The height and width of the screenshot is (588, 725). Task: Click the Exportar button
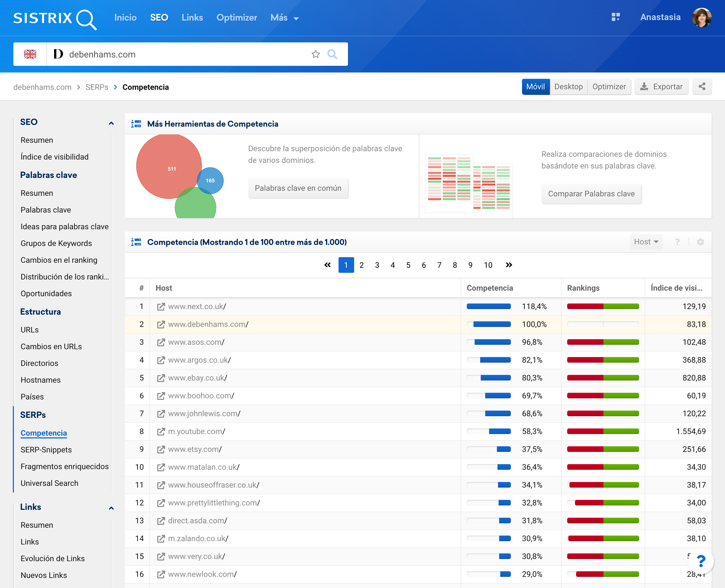pyautogui.click(x=661, y=87)
